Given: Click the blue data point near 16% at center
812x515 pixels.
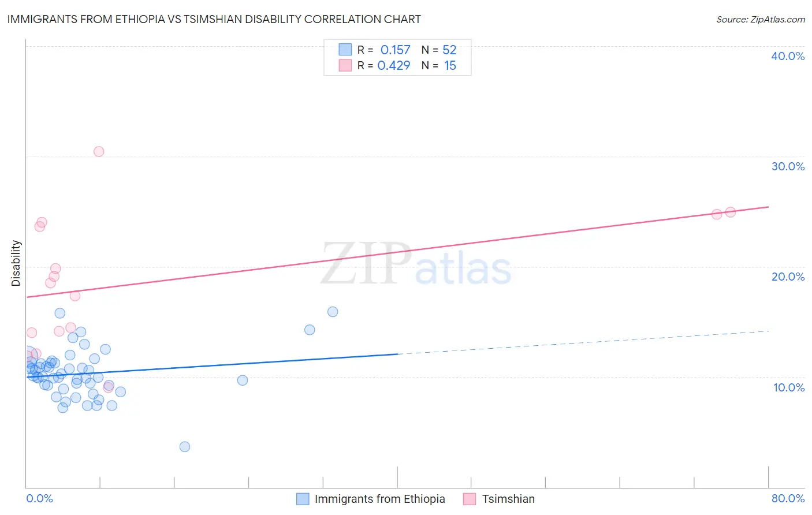Looking at the screenshot, I should pyautogui.click(x=333, y=312).
